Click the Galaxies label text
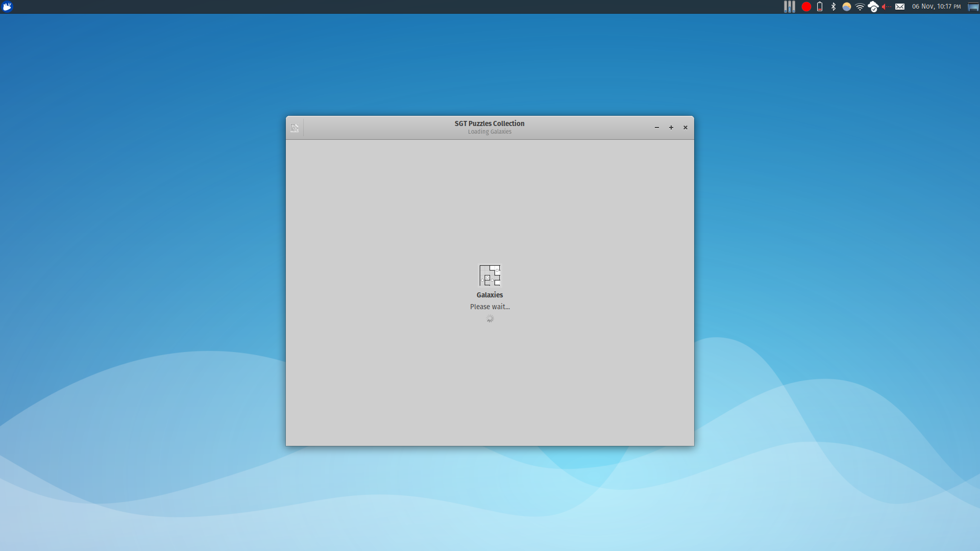 click(x=489, y=295)
